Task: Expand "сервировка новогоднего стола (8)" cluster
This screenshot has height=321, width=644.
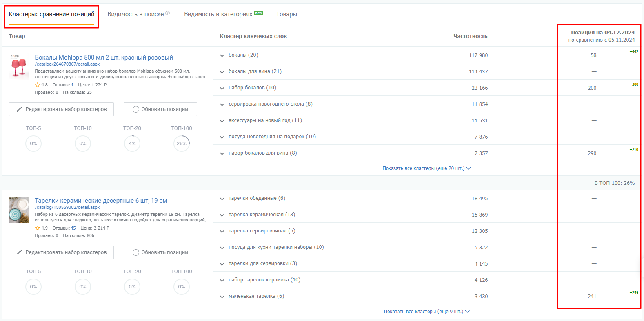Action: 222,104
